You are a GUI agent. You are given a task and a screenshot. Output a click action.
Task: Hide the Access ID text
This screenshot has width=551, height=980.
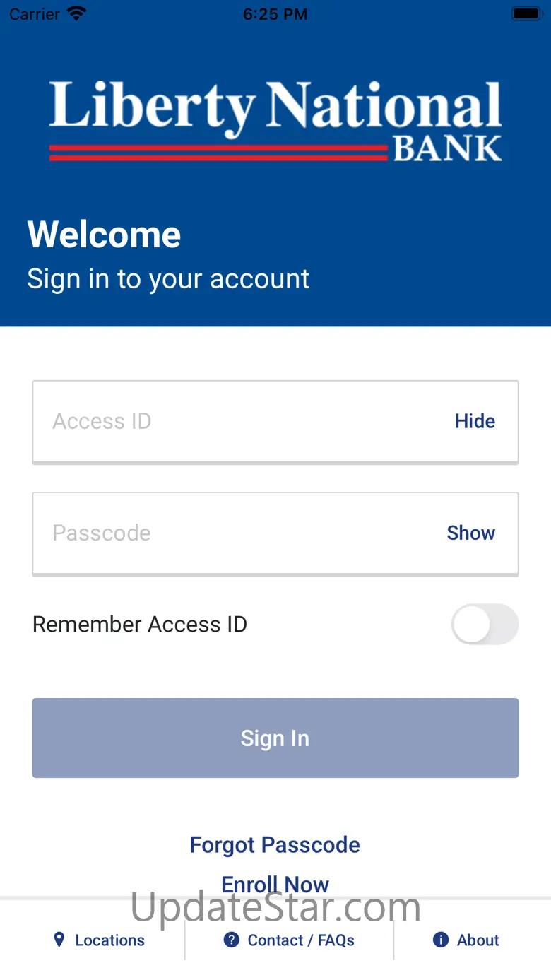(475, 421)
